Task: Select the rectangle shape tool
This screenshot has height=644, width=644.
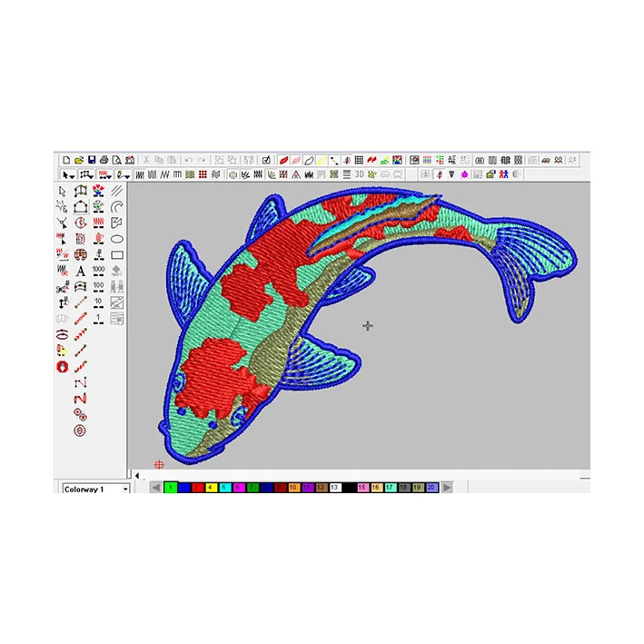Action: pyautogui.click(x=117, y=255)
